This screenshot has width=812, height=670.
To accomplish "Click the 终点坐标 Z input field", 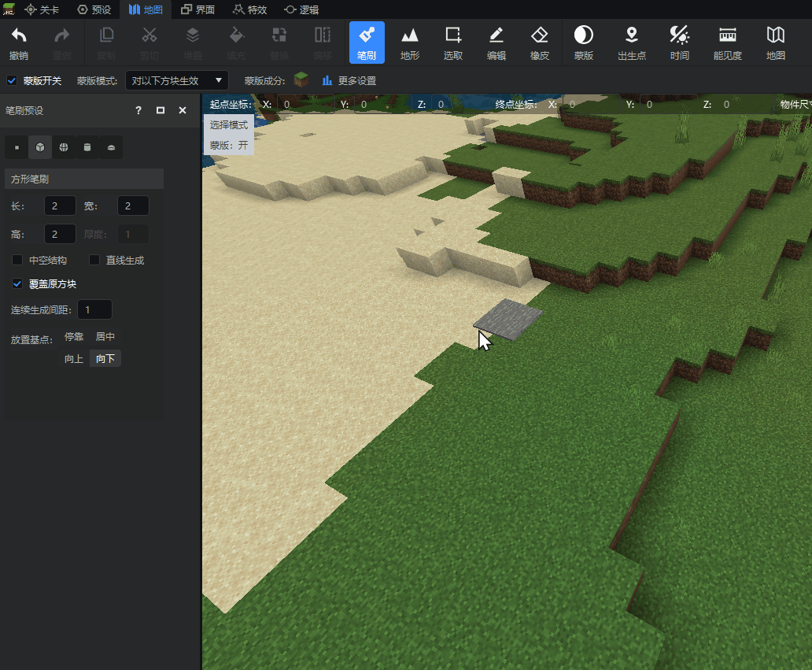I will 746,105.
